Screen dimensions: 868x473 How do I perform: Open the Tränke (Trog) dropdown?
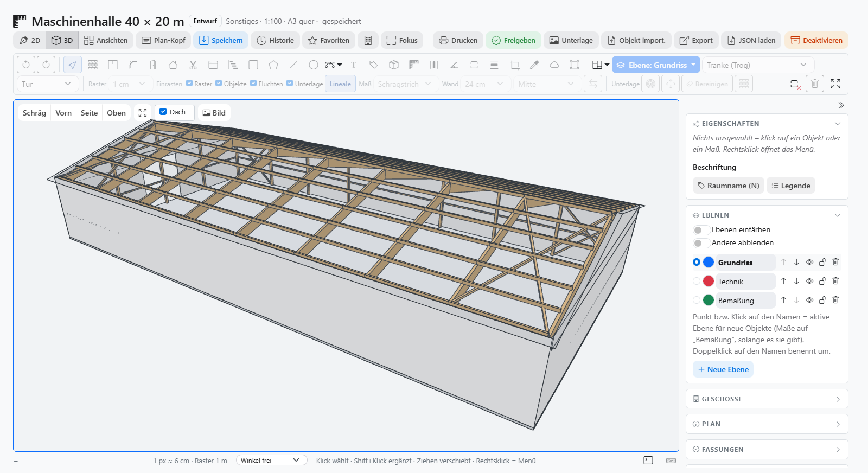(758, 65)
